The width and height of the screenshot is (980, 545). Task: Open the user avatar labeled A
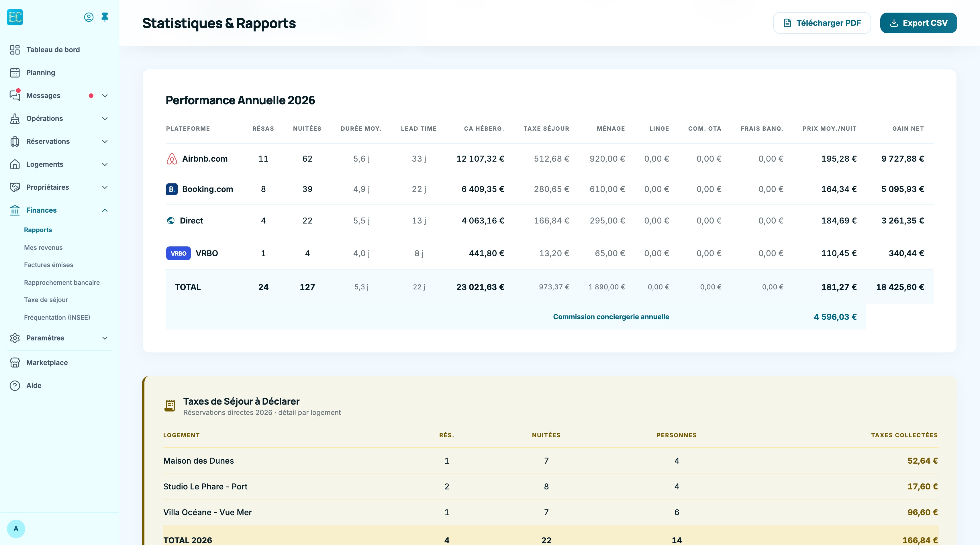[16, 529]
